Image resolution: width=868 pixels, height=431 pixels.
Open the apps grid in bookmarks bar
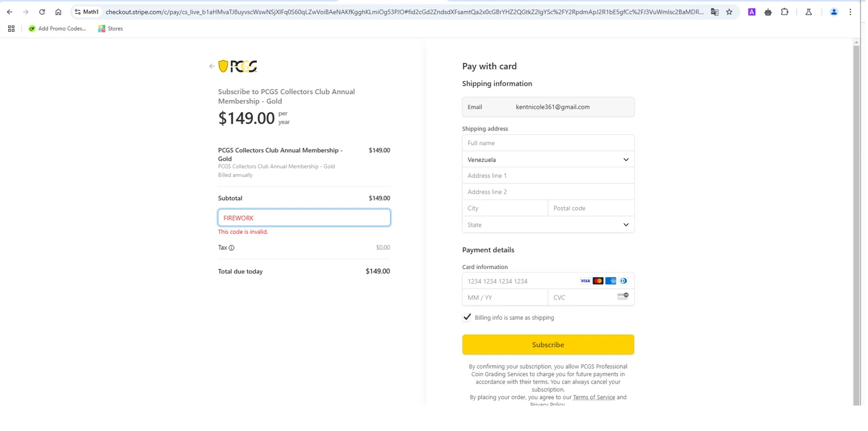(x=11, y=28)
